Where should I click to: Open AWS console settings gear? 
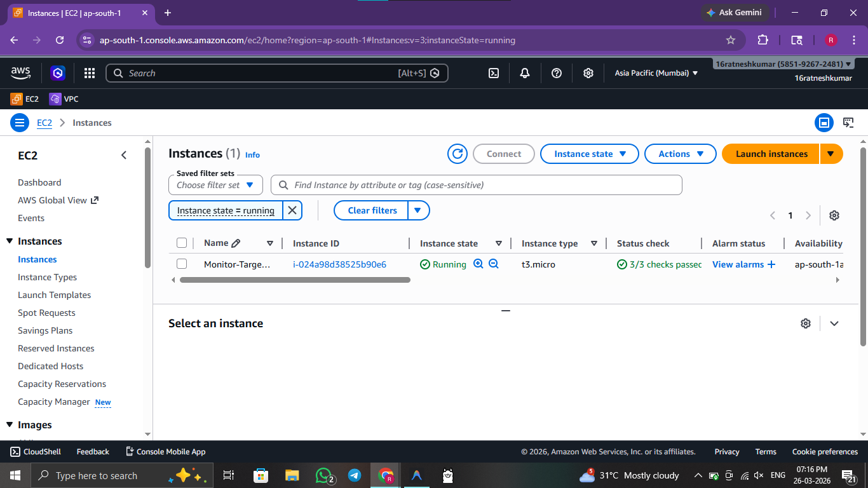click(x=588, y=73)
